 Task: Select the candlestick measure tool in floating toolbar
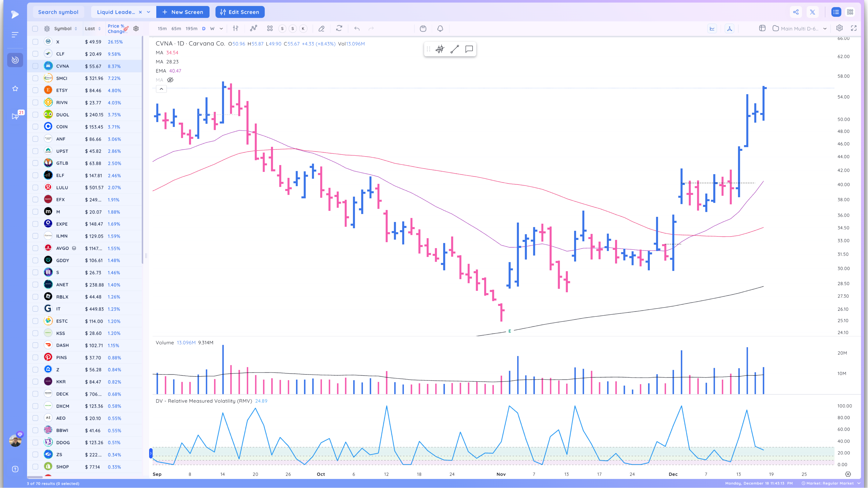440,49
